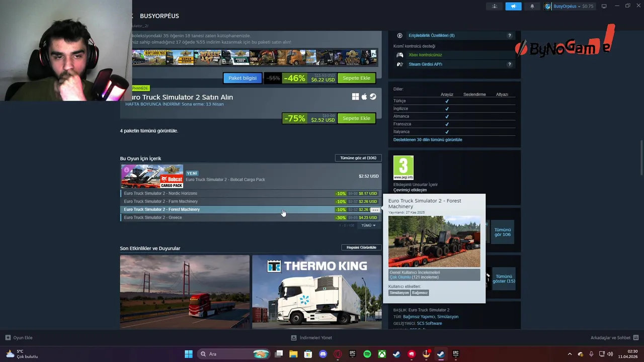Show hidden system tray icons chevron
Image resolution: width=644 pixels, height=362 pixels.
(x=570, y=354)
